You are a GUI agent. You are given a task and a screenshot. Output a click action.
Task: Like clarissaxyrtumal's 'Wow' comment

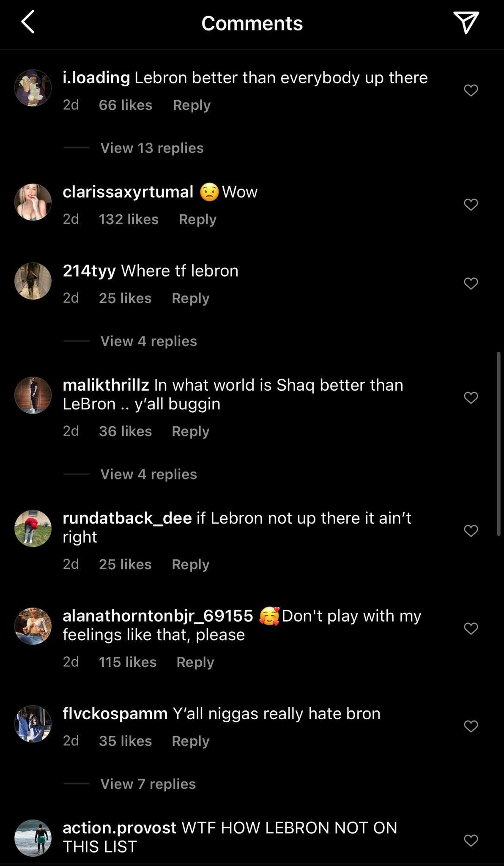point(471,205)
